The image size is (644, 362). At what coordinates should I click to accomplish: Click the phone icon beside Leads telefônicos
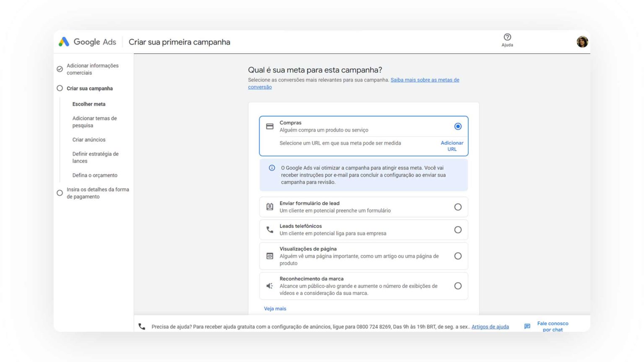270,230
